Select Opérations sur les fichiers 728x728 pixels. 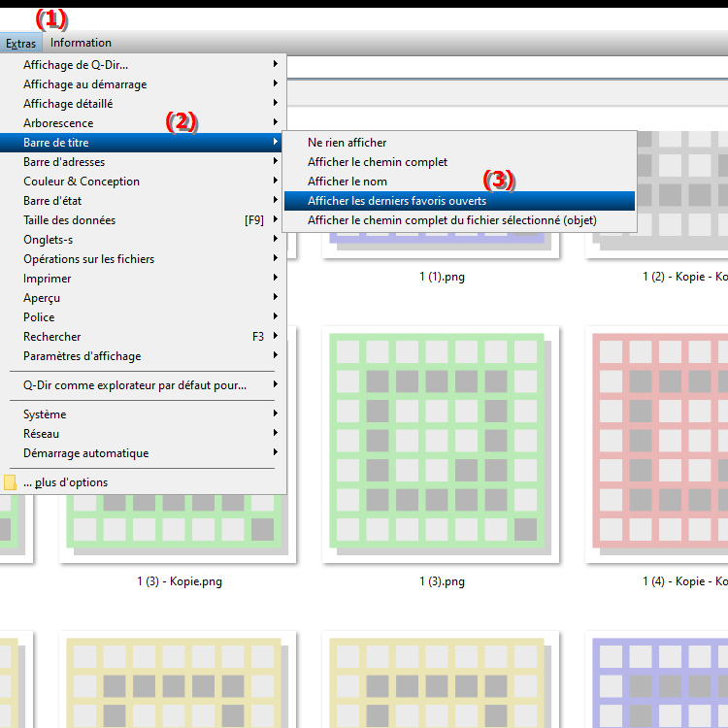pyautogui.click(x=143, y=259)
